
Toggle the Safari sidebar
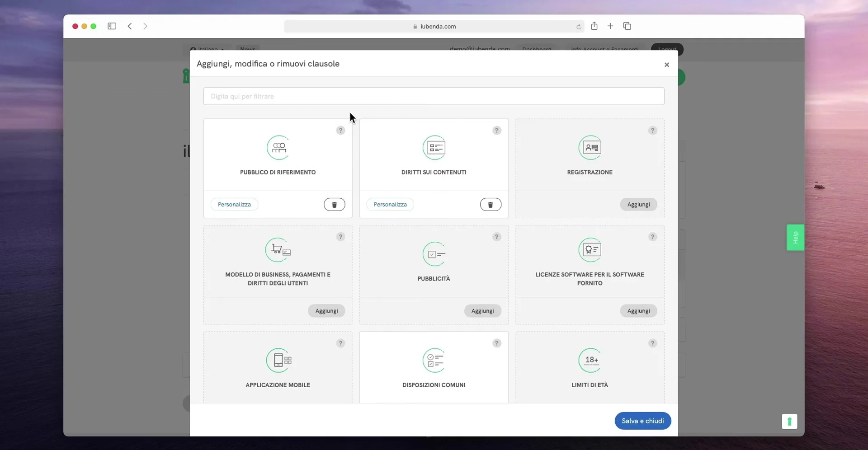pos(112,26)
